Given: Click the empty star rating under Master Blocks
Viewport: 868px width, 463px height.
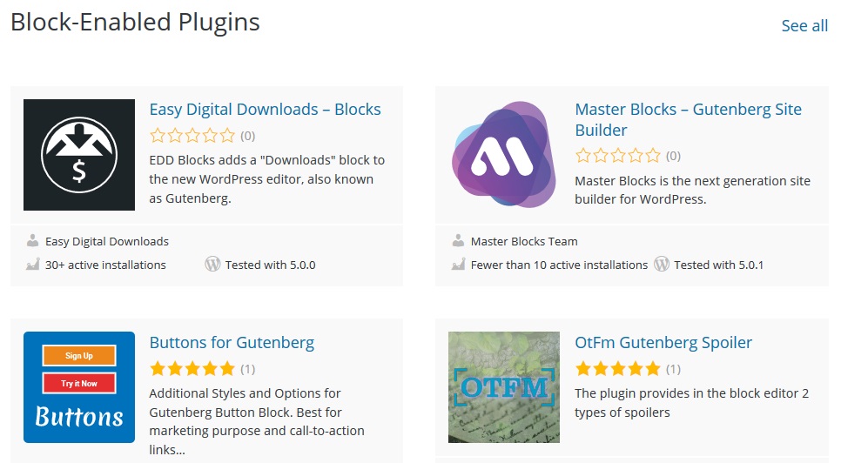Looking at the screenshot, I should coord(618,156).
